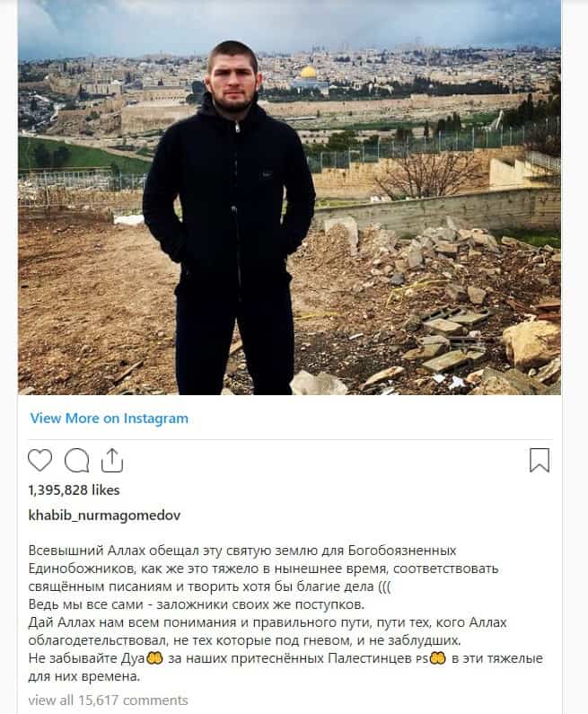The image size is (588, 714).
Task: Visit the khabib_nurmagomedov profile
Action: (x=104, y=515)
